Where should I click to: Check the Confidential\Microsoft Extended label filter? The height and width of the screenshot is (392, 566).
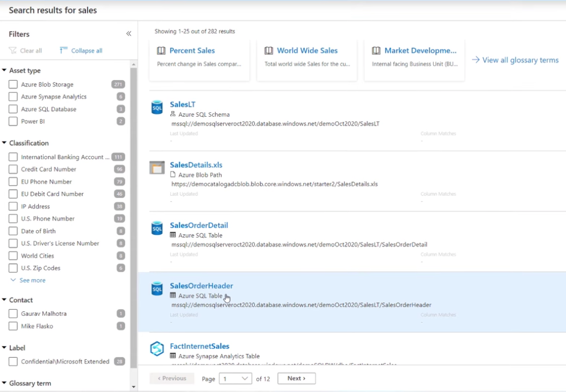pos(13,362)
